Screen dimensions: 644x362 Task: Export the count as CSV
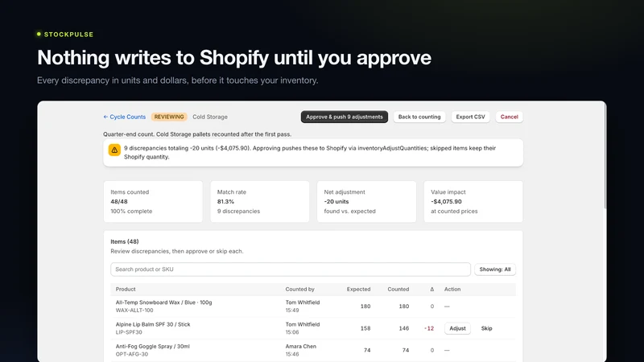point(470,117)
